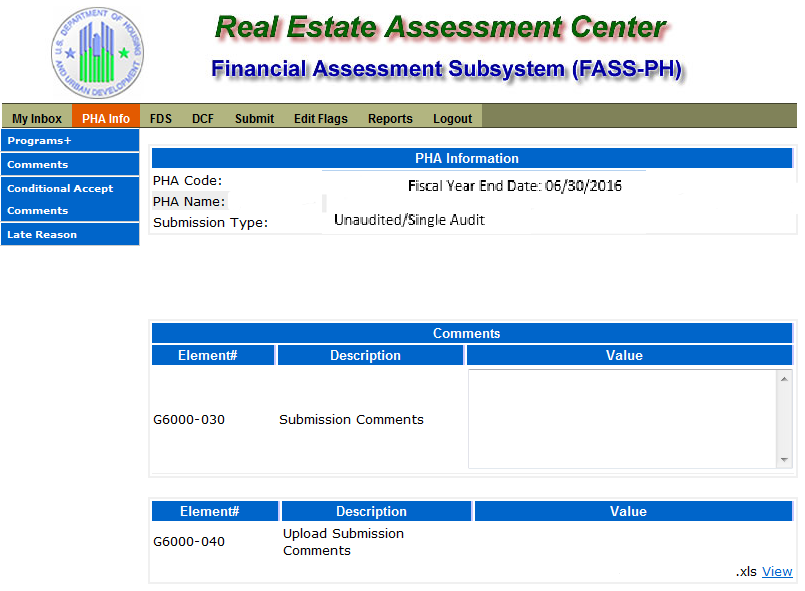Click the 'PHA Code:' label
805x591 pixels.
(x=187, y=181)
